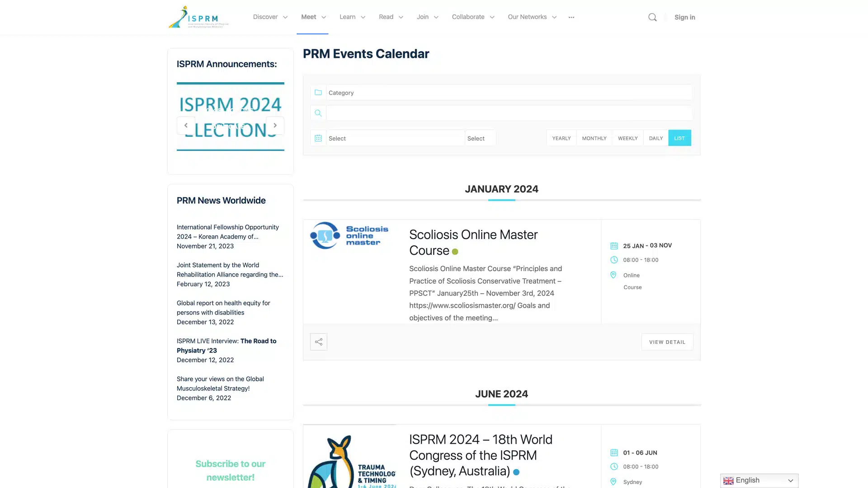Click the green dot beside Scoliosis course title
The width and height of the screenshot is (868, 488).
455,252
